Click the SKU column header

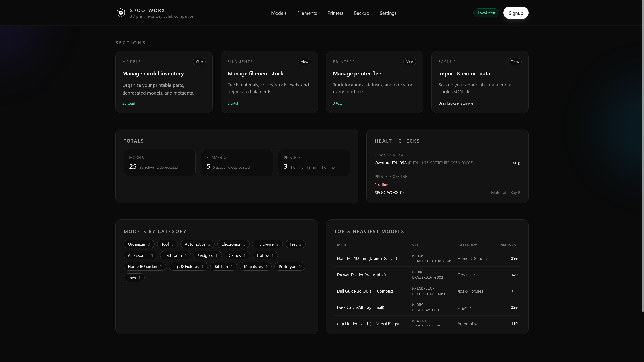pos(416,245)
